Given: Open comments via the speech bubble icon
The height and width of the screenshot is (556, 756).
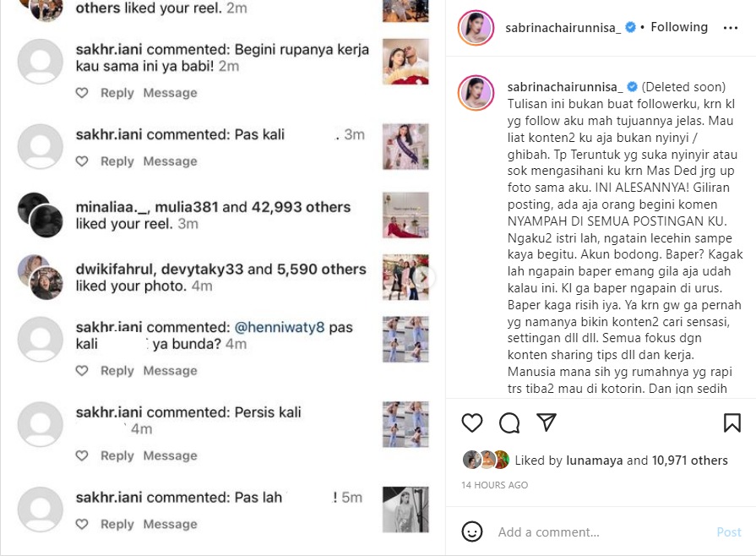Looking at the screenshot, I should (509, 422).
